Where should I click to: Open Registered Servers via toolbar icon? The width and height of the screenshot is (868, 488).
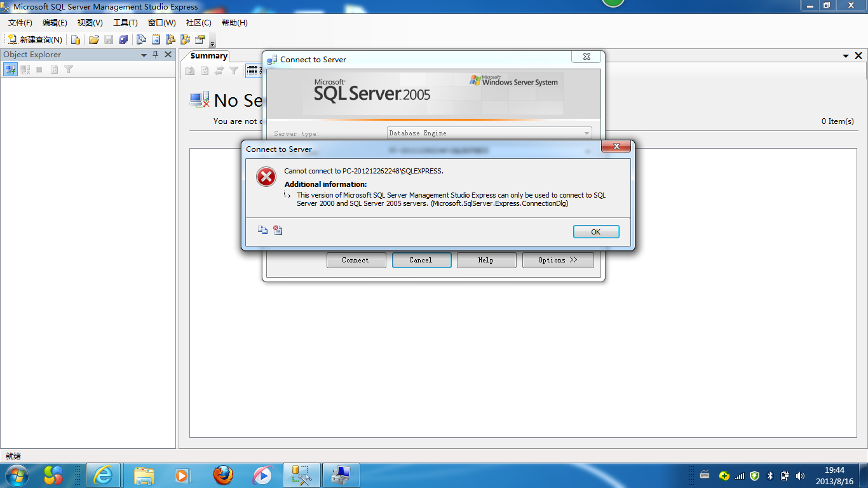click(141, 39)
